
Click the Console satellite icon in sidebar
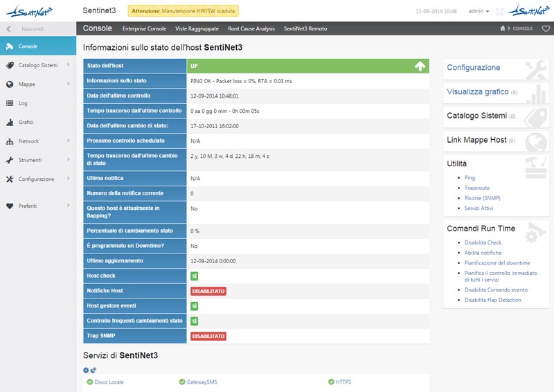10,46
